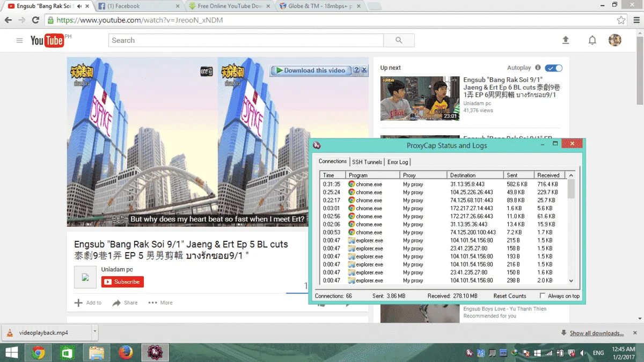The width and height of the screenshot is (644, 362).
Task: Switch to the Connections tab in ProxyCap
Action: coord(333,161)
